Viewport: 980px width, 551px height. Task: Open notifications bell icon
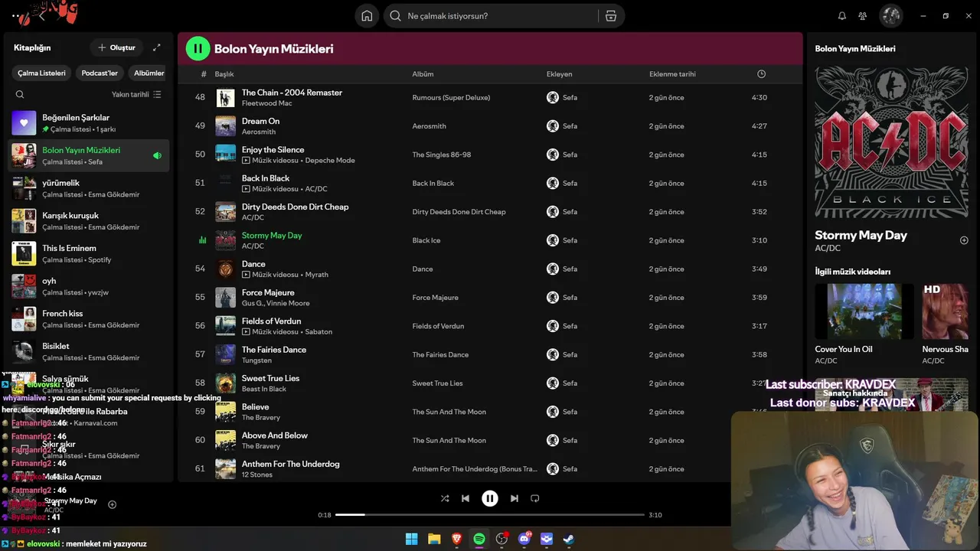coord(842,16)
